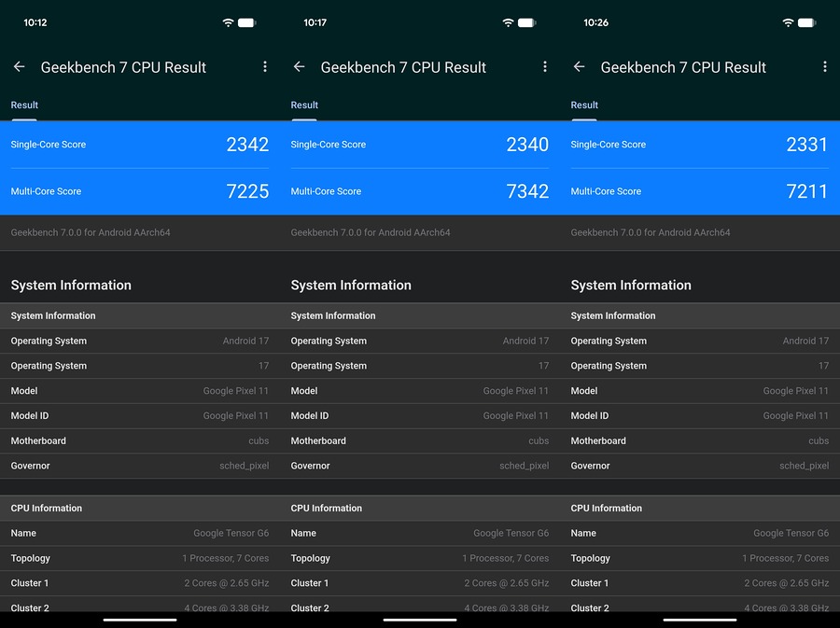Tap the 10:17 clock text
840x628 pixels.
click(x=315, y=22)
